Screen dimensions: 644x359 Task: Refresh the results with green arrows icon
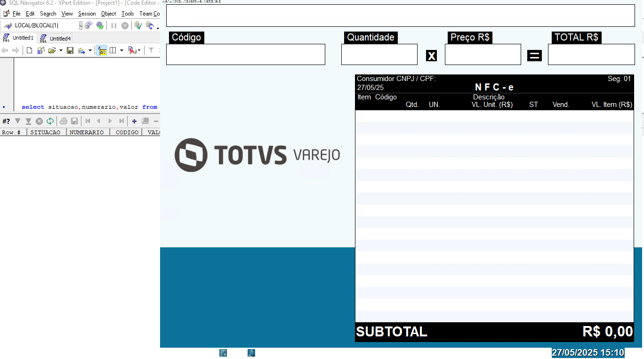[x=50, y=121]
